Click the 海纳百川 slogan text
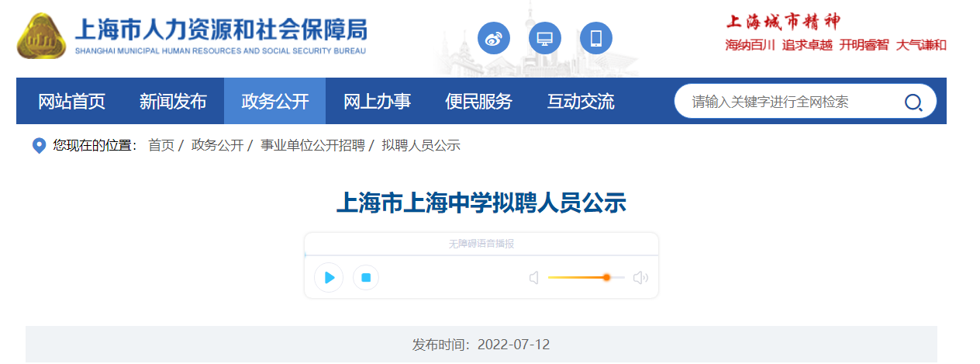Viewport: 980px width, 364px height. pos(750,45)
